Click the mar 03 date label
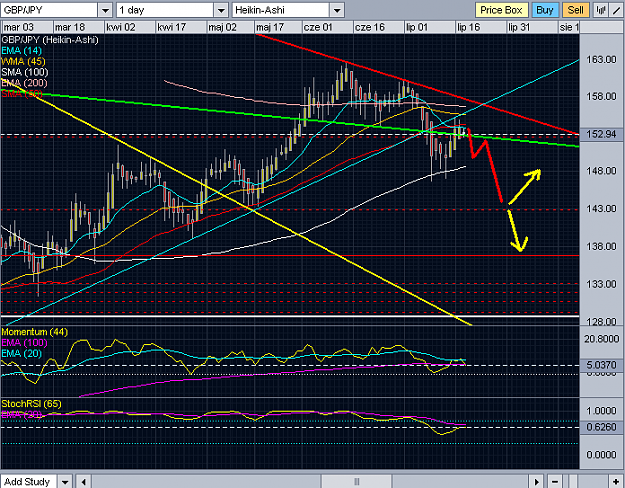This screenshot has height=488, width=625. (19, 27)
